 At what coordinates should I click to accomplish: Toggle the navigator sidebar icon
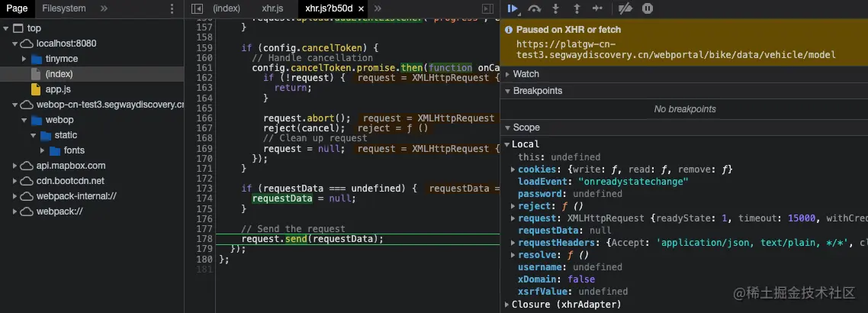tap(197, 8)
